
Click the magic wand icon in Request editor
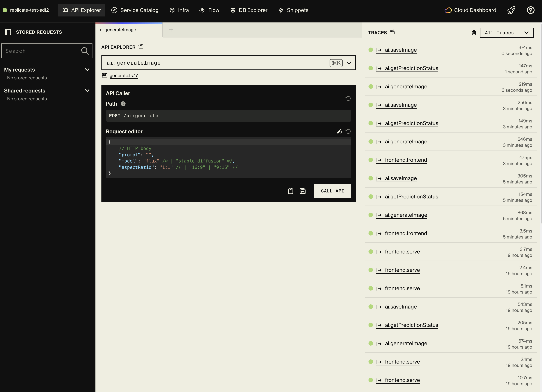339,131
